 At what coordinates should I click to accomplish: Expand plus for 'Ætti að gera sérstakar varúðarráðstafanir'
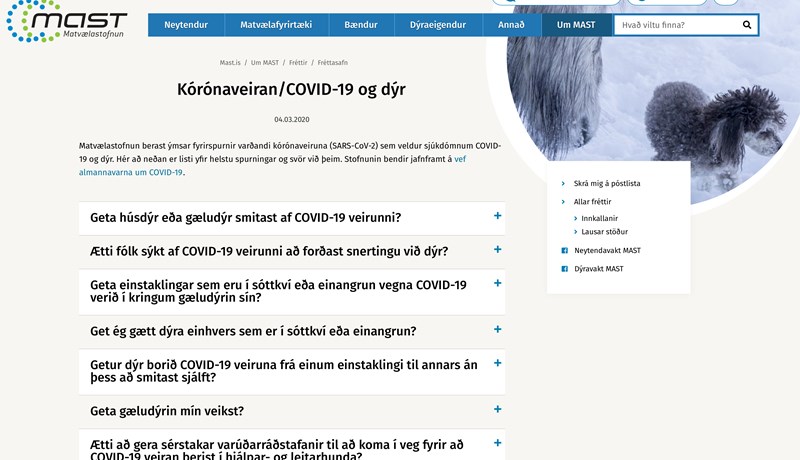497,443
